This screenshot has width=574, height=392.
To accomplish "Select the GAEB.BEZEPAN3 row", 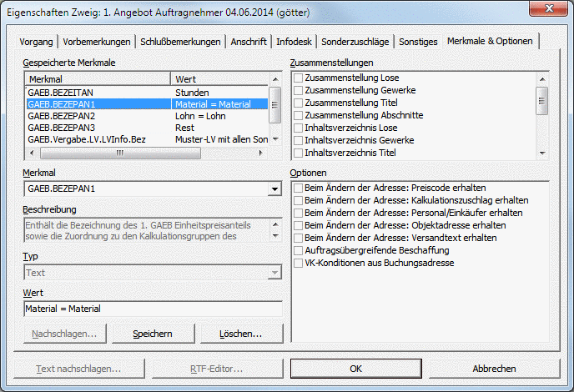I will click(x=147, y=128).
